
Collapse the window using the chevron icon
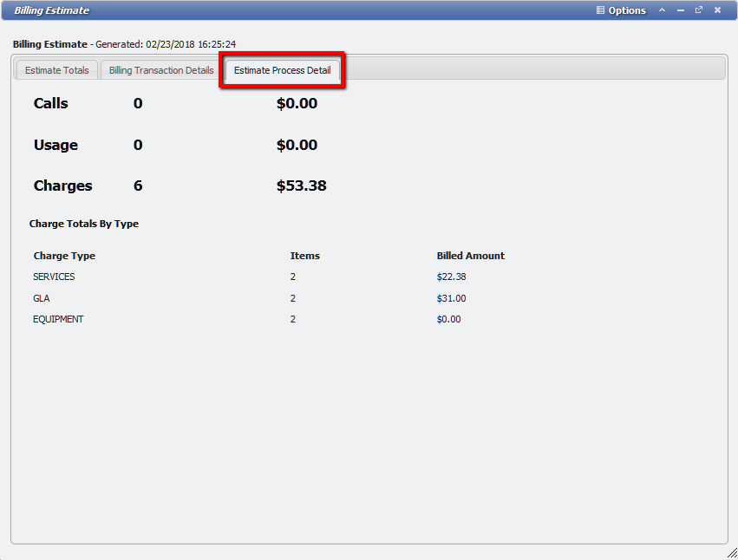pos(662,10)
